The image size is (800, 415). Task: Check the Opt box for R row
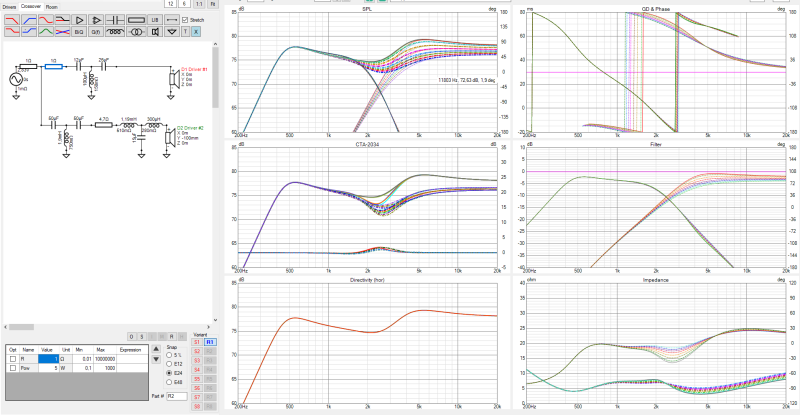pyautogui.click(x=13, y=359)
